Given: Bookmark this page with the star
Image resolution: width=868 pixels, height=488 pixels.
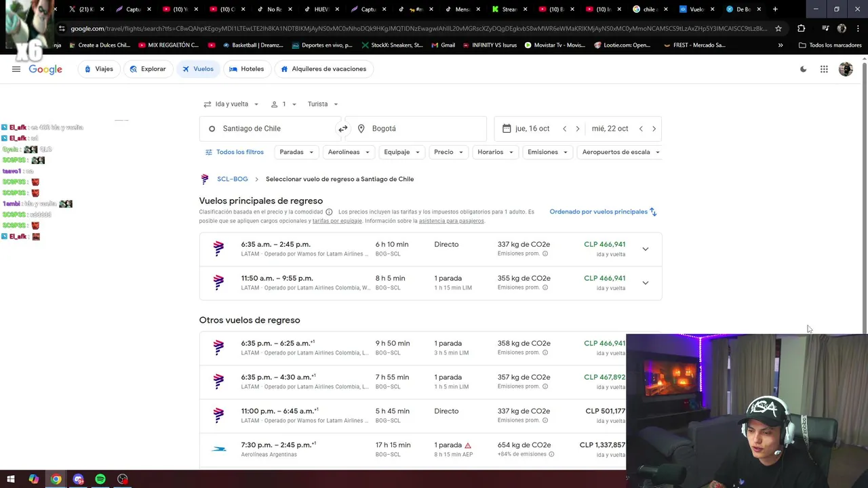Looking at the screenshot, I should 778,28.
